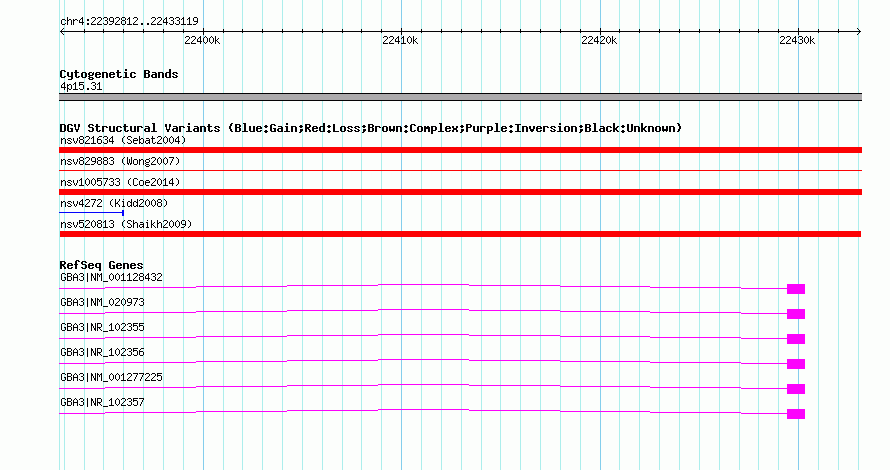Open transcript GBA3|NR_102356 label
Viewport: 890px width, 470px height.
[x=102, y=352]
